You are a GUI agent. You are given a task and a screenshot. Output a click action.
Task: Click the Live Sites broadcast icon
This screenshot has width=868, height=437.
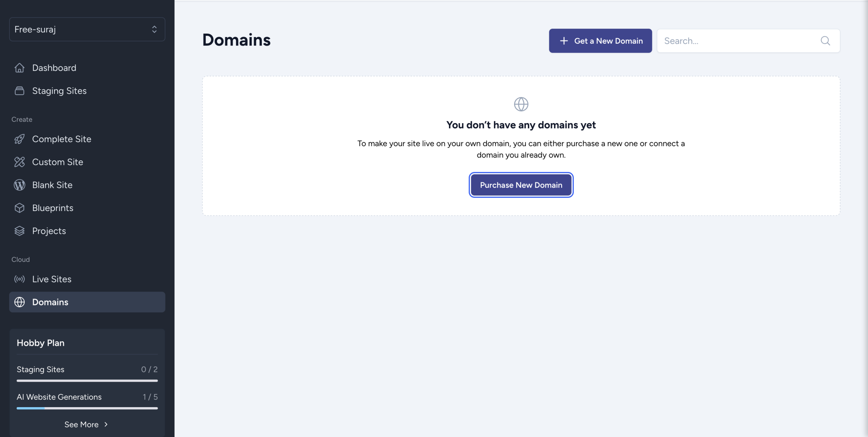(x=19, y=279)
